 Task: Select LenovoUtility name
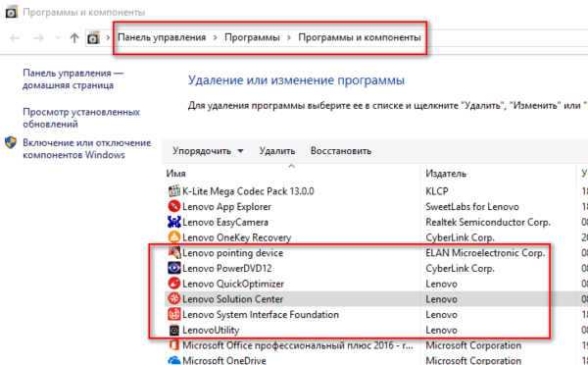[211, 330]
